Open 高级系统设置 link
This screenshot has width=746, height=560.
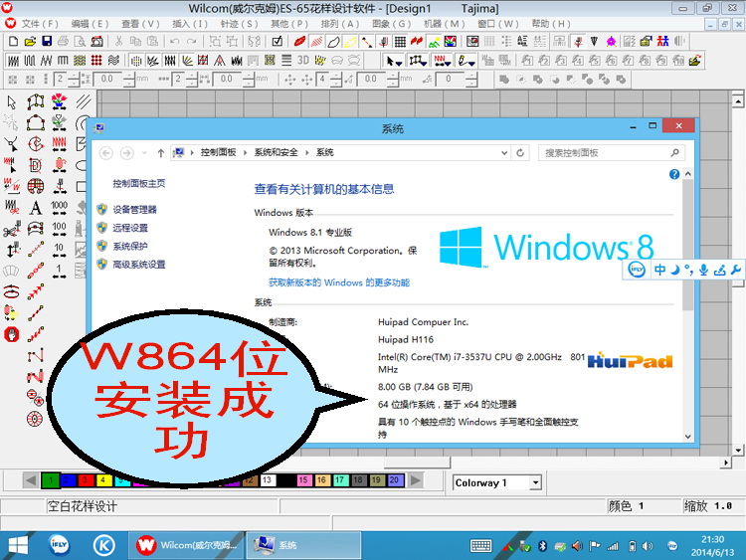click(139, 264)
